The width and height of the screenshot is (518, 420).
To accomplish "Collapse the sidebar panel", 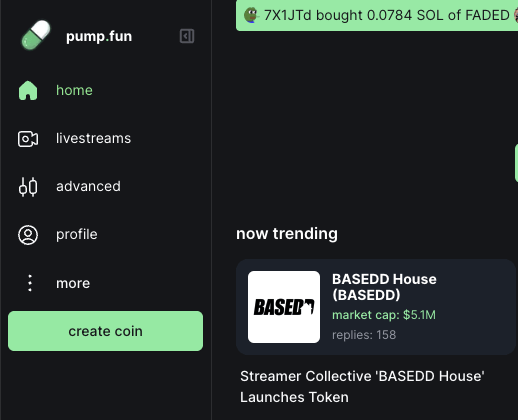I will [187, 36].
